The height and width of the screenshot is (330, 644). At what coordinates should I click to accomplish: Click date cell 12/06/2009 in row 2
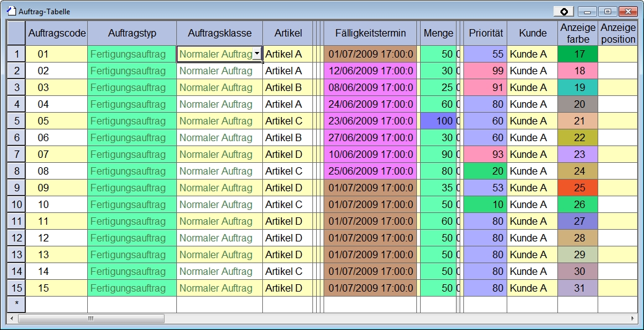tap(370, 71)
